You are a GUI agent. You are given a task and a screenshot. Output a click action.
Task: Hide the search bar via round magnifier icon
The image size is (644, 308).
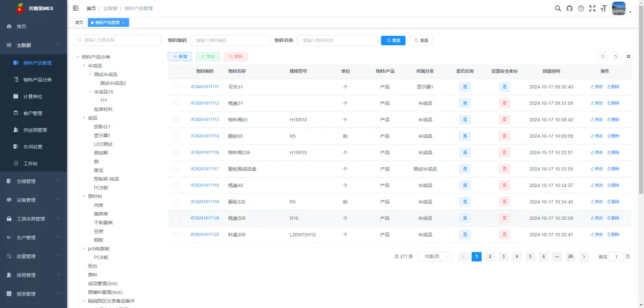click(x=603, y=57)
